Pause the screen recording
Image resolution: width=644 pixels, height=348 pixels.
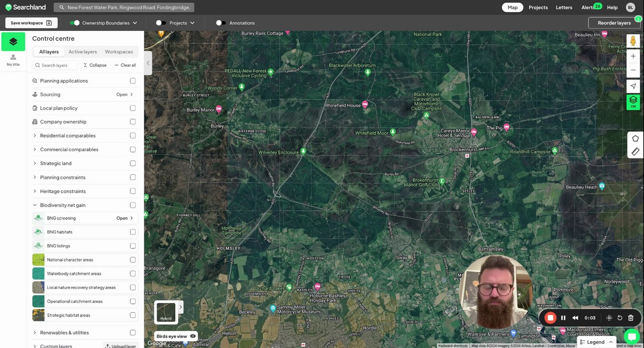(563, 318)
